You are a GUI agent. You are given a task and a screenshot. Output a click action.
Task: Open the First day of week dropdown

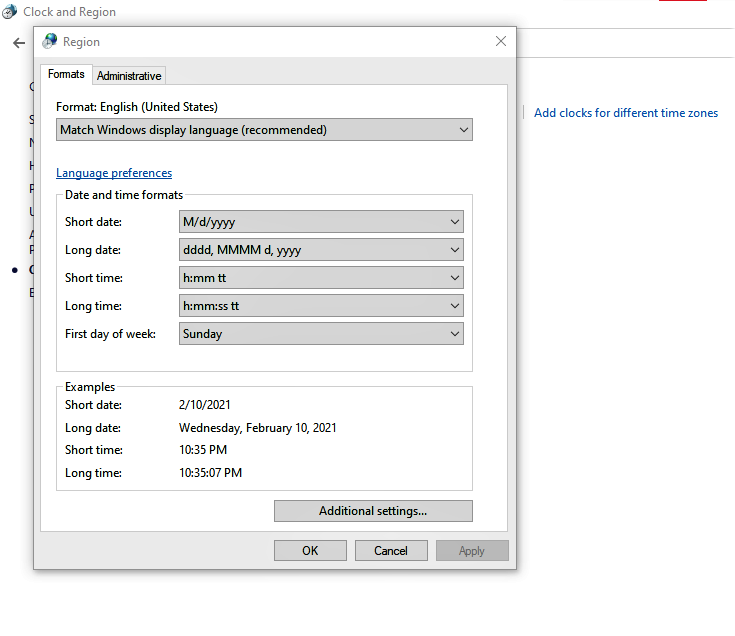pyautogui.click(x=321, y=334)
